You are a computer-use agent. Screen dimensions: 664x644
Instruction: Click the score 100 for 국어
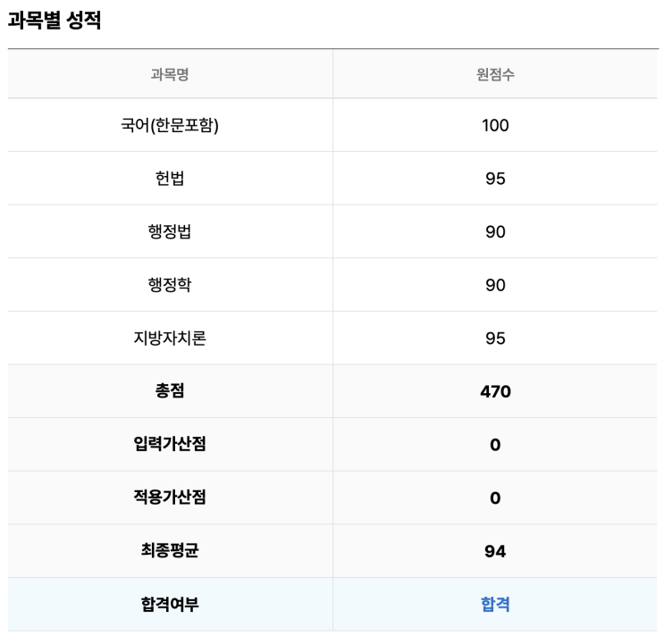495,125
